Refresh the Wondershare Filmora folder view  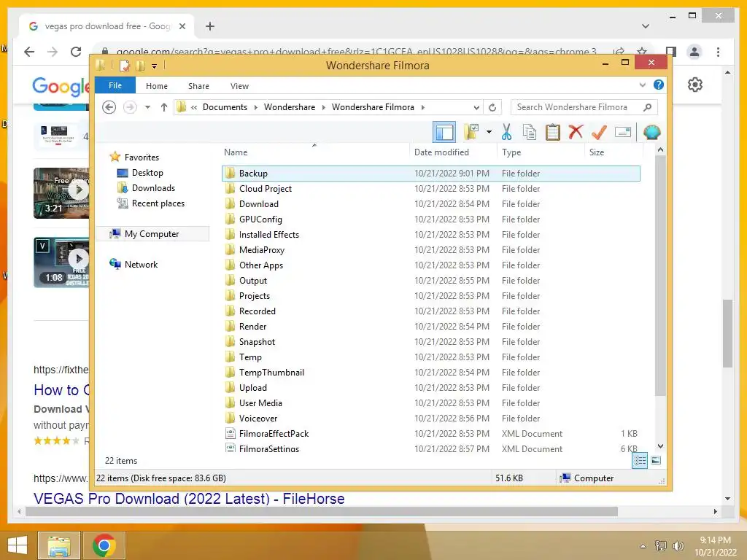492,107
